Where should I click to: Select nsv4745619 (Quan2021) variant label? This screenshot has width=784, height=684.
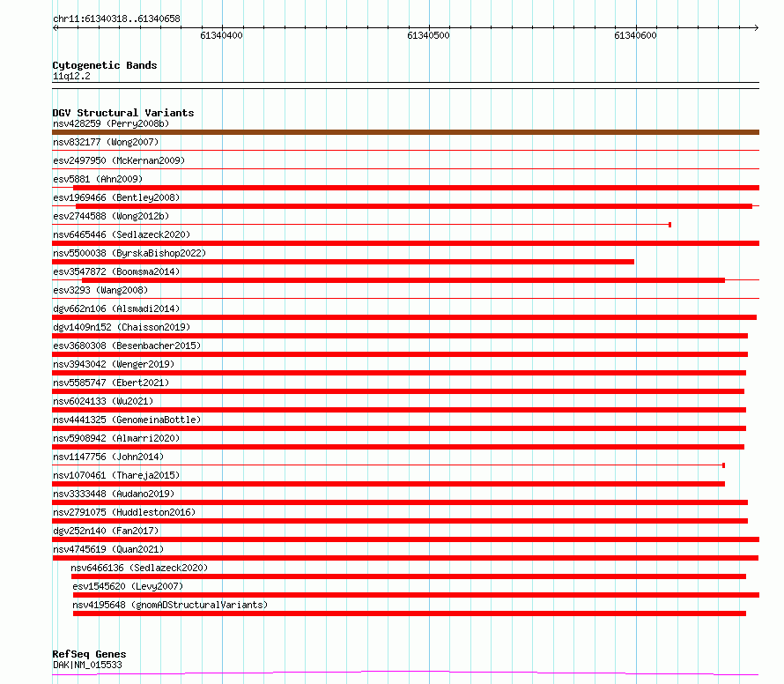click(108, 549)
